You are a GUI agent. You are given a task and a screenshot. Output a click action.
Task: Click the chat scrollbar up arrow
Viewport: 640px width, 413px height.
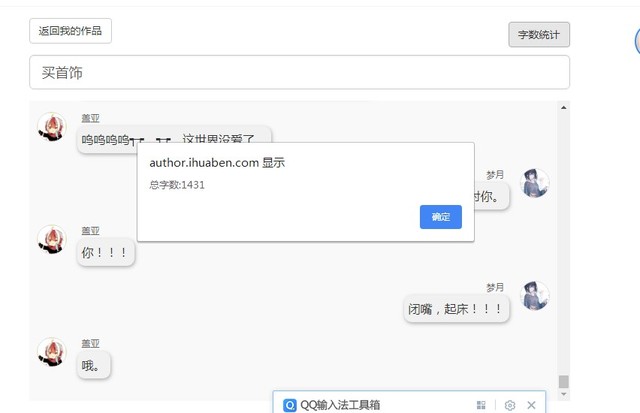point(564,108)
